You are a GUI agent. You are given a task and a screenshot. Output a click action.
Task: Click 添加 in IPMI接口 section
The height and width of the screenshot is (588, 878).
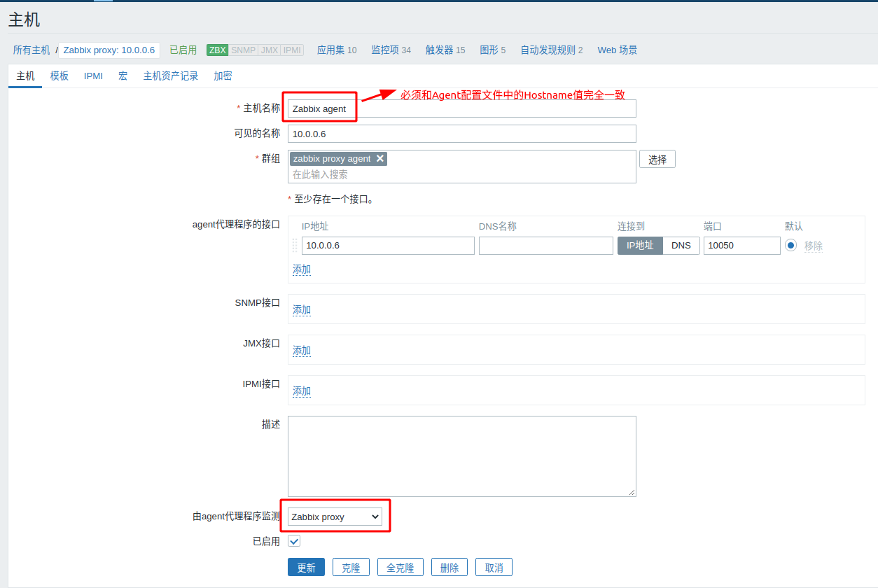302,391
